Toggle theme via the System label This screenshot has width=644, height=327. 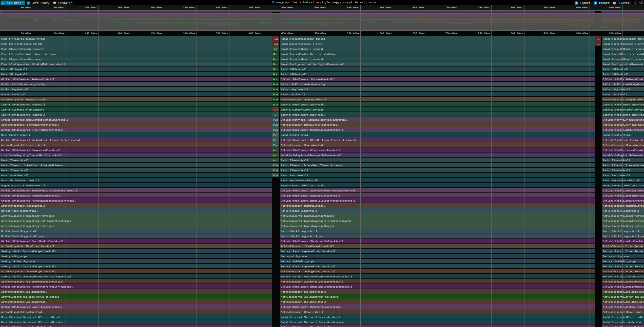click(624, 3)
